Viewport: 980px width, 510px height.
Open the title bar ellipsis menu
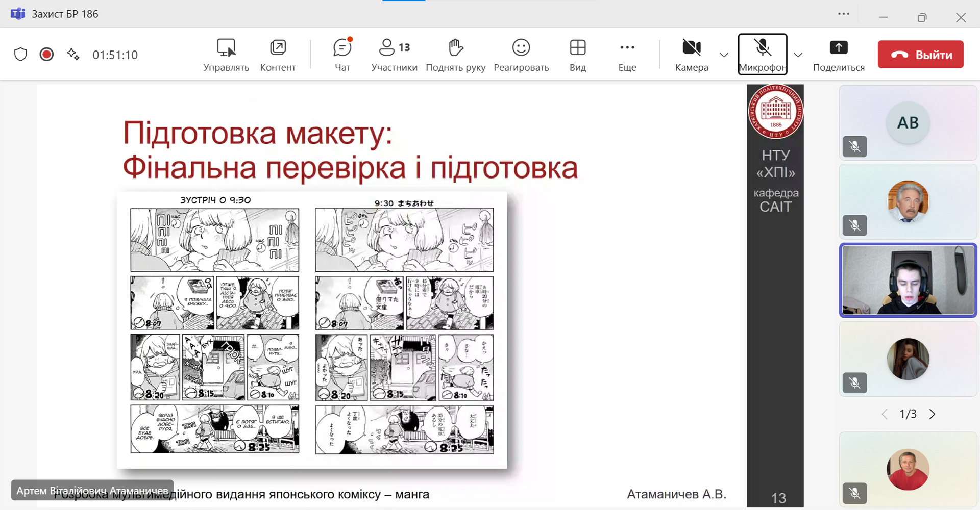[x=844, y=14]
